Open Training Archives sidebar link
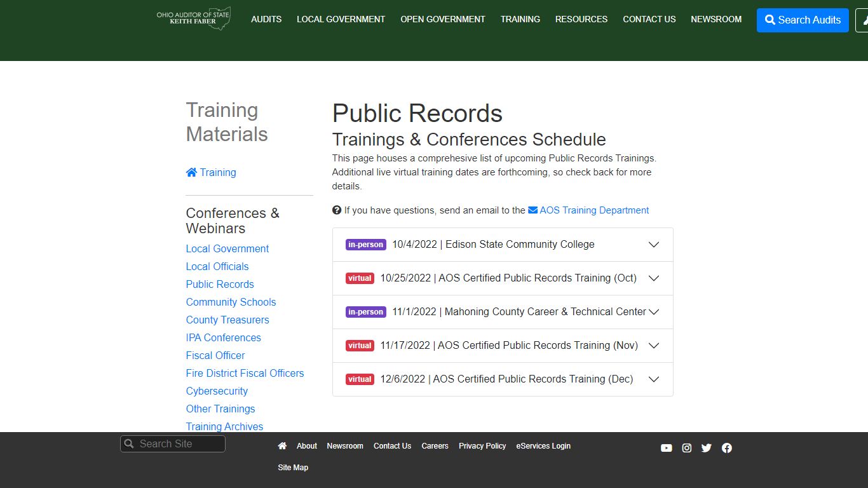Screen dimensions: 868x488 pyautogui.click(x=224, y=426)
